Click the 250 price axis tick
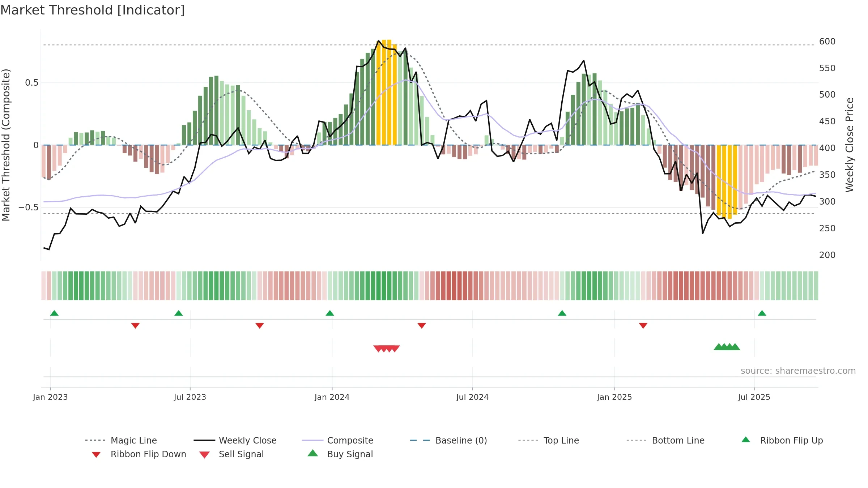This screenshot has width=868, height=488. pyautogui.click(x=827, y=228)
